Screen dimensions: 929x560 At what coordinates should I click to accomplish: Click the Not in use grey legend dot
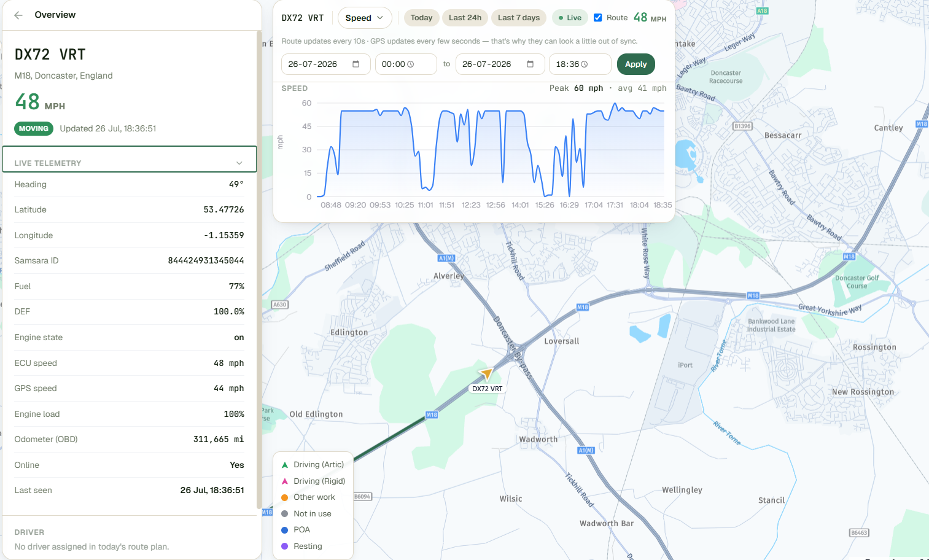285,514
